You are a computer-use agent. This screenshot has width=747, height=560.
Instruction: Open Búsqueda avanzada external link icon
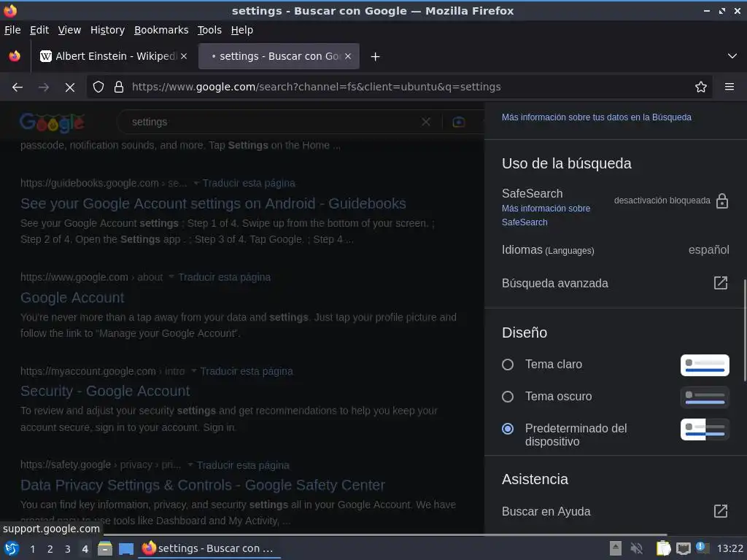(720, 283)
